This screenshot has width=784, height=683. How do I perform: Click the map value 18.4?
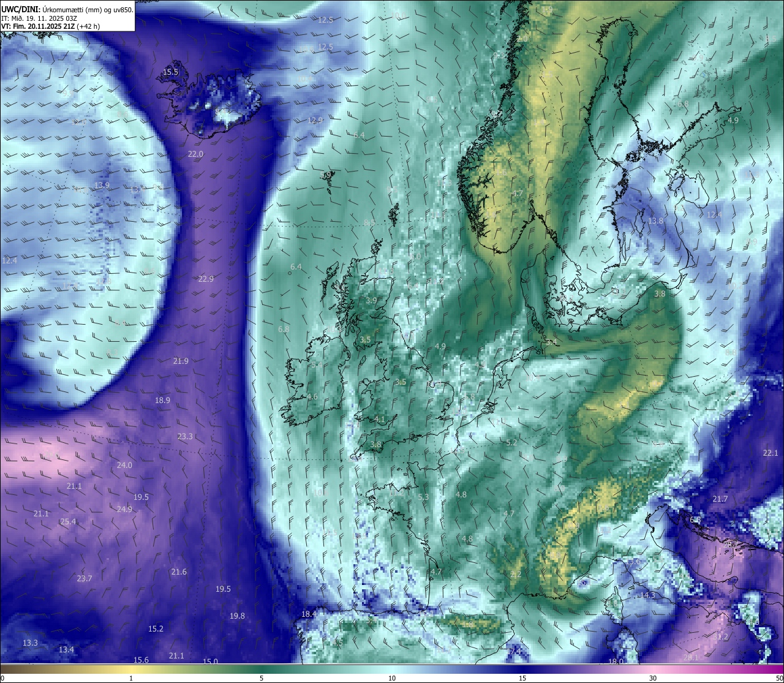click(x=309, y=614)
